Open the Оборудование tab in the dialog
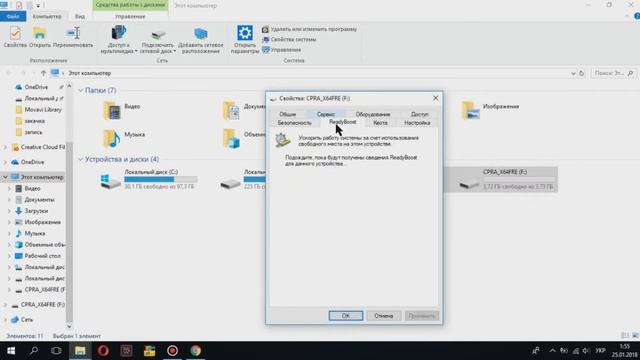Image resolution: width=640 pixels, height=360 pixels. point(373,114)
